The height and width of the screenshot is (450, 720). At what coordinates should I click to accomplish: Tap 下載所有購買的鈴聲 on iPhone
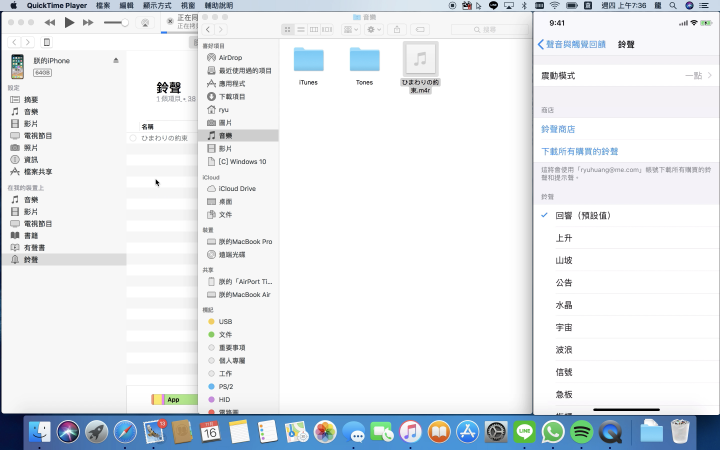tap(579, 151)
